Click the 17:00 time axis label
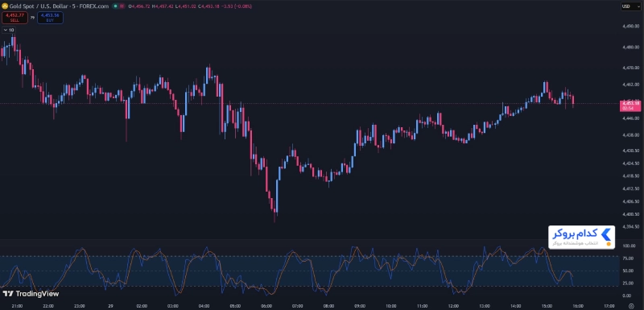The height and width of the screenshot is (310, 644). (x=609, y=306)
